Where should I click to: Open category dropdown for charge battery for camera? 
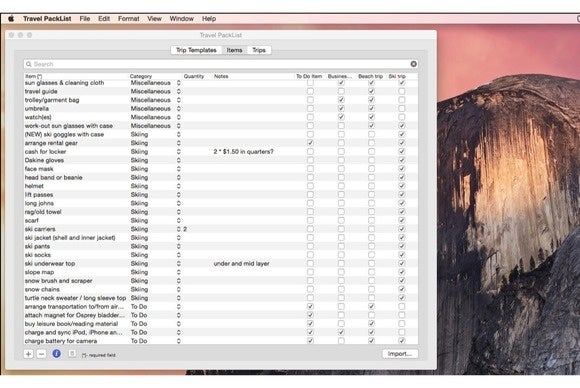click(179, 341)
